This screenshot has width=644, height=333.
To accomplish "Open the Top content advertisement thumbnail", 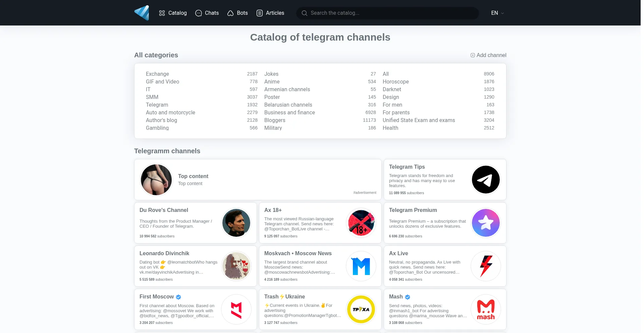I will coord(156,180).
